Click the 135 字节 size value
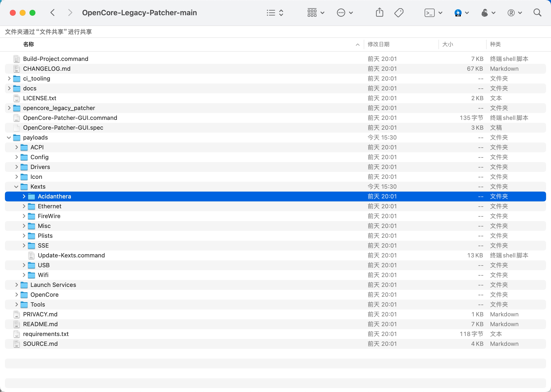Viewport: 551px width, 392px height. [x=472, y=118]
